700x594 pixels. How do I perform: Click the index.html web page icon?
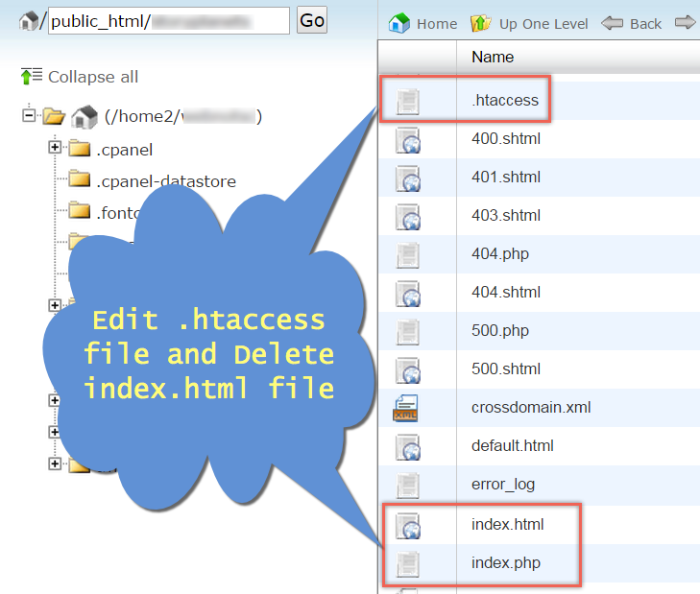408,525
